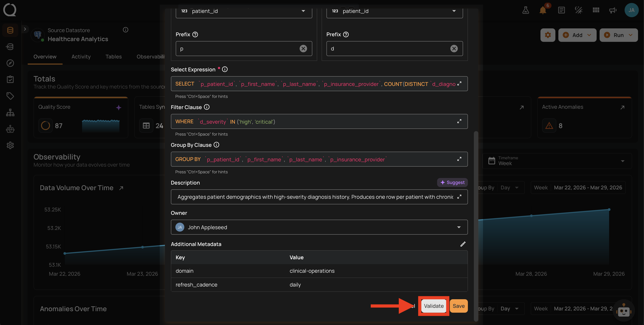Open the megaphone announcements icon
The image size is (644, 325).
(613, 10)
